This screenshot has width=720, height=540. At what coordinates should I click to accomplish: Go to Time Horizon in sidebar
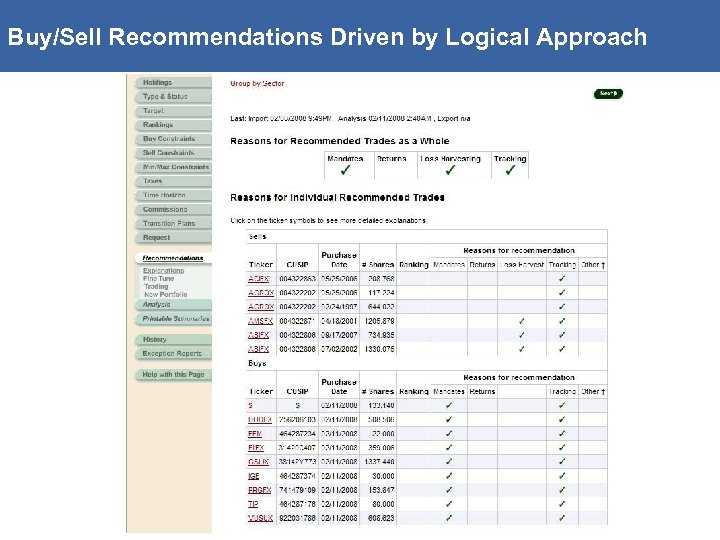pos(174,195)
